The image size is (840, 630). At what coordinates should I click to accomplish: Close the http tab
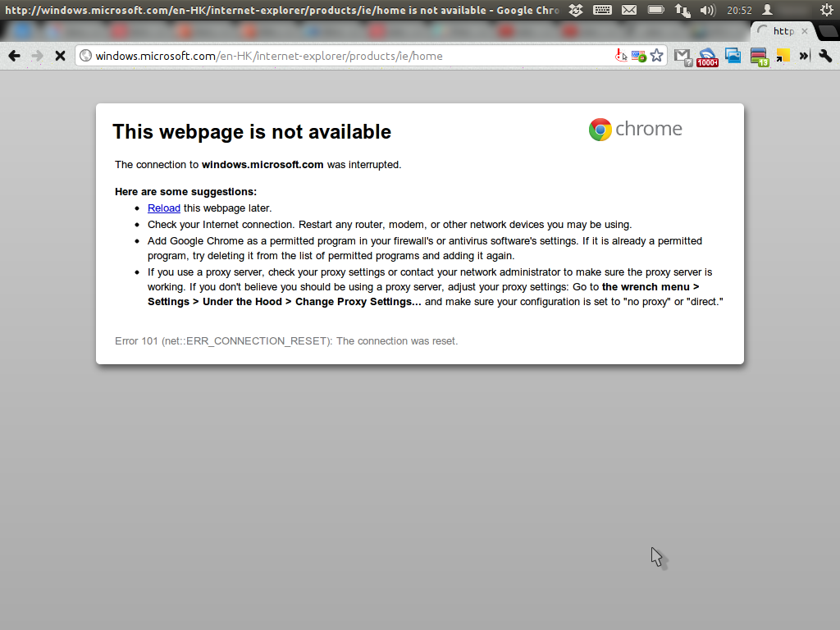click(804, 31)
